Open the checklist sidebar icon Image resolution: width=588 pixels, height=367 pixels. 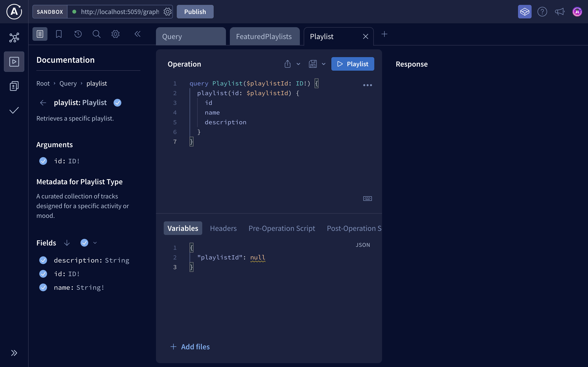pos(14,110)
